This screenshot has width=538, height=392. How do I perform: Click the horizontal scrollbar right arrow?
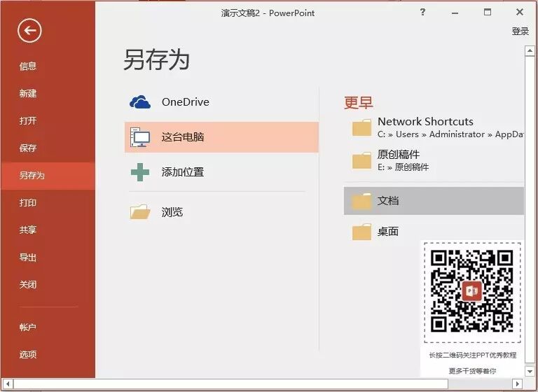pos(518,384)
